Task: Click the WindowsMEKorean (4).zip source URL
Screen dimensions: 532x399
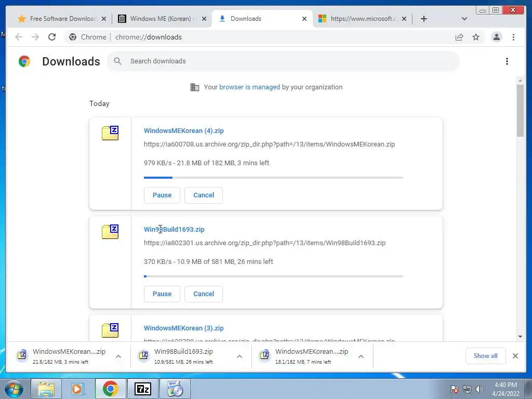Action: point(269,144)
